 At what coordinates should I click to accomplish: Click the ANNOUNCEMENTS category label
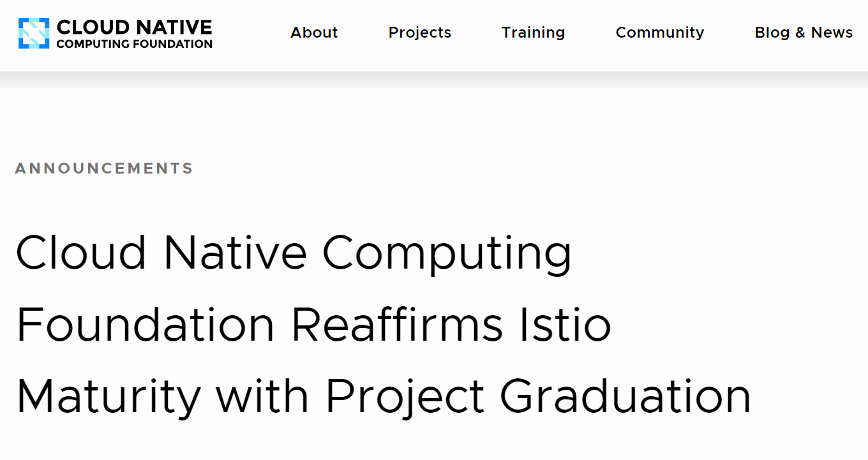coord(104,168)
